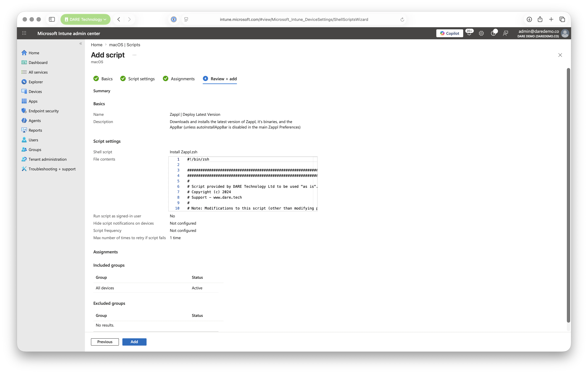Collapse the navigation sidebar

[x=81, y=44]
